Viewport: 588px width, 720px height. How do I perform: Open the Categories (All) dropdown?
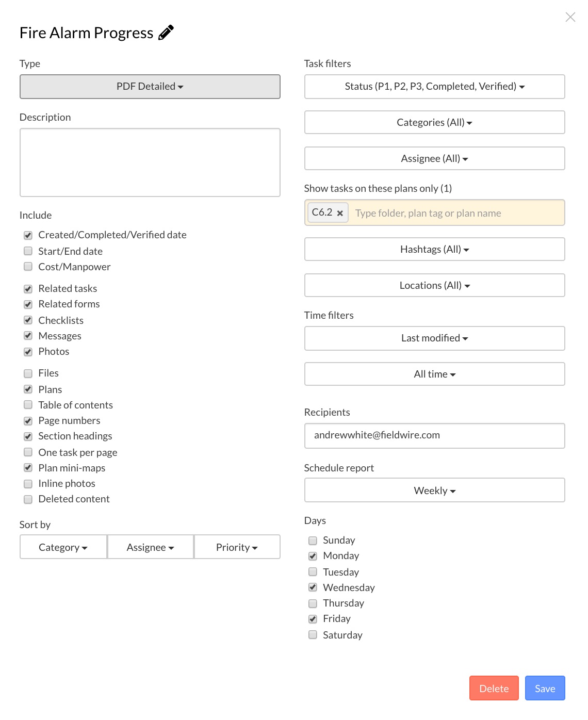point(434,123)
